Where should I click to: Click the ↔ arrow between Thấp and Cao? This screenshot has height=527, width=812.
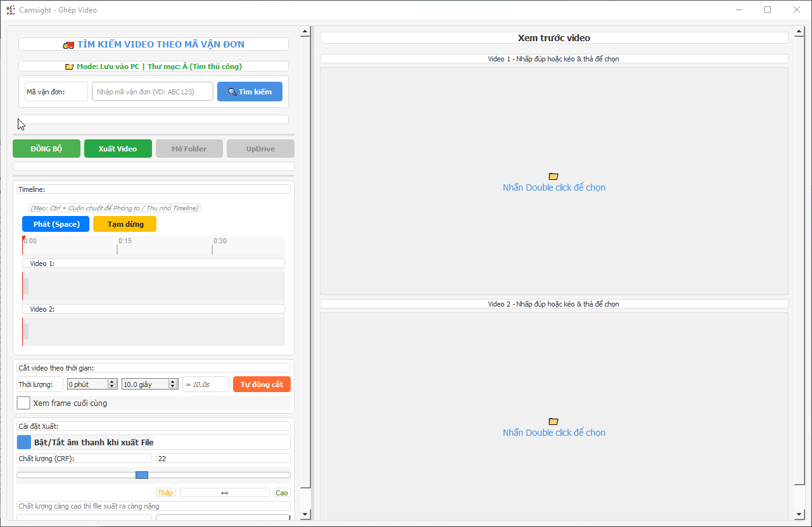(224, 493)
